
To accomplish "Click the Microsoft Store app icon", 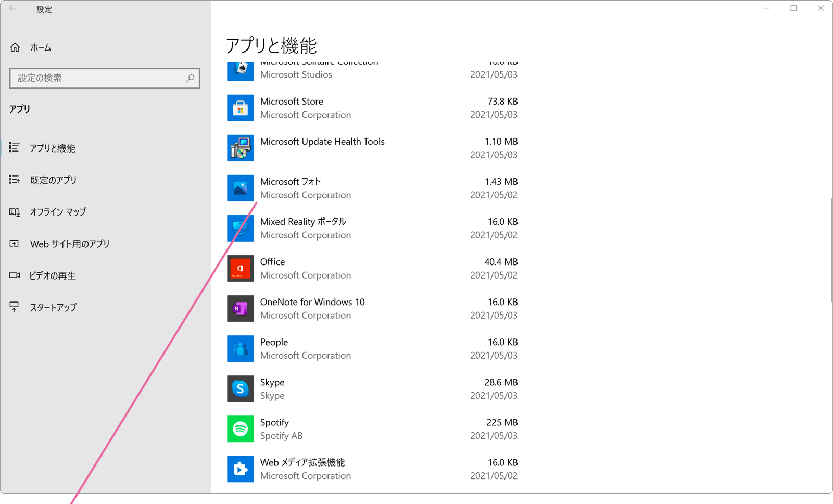I will [x=240, y=108].
